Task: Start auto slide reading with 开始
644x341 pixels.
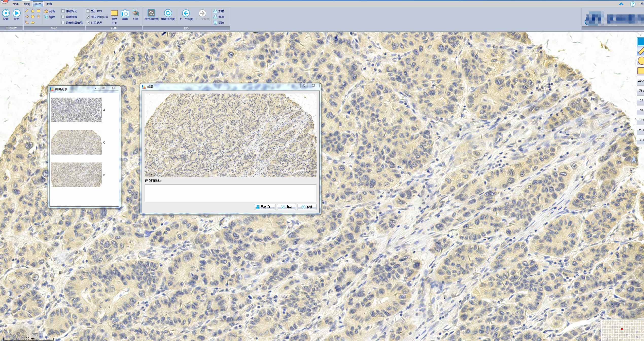Action: pos(16,15)
